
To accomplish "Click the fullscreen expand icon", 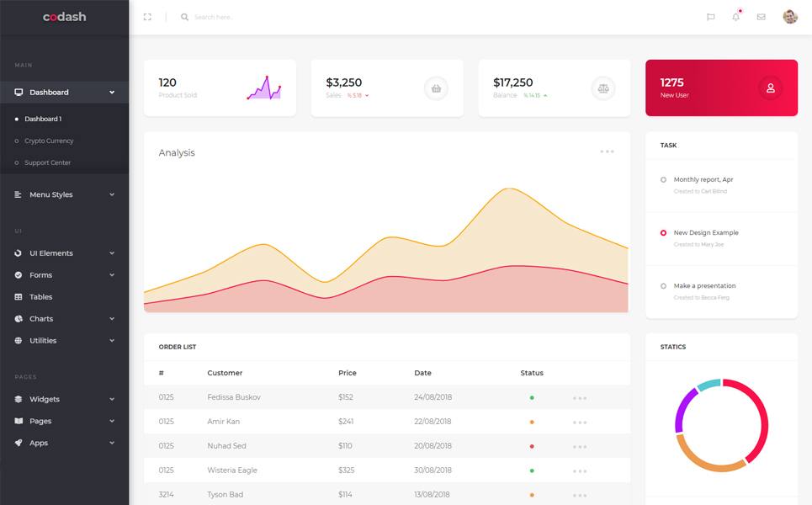I will (147, 16).
